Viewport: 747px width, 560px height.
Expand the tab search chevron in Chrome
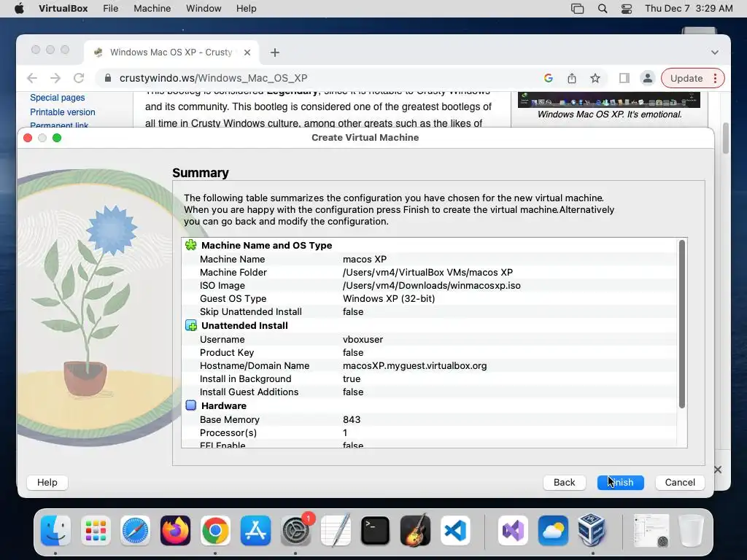pyautogui.click(x=715, y=52)
